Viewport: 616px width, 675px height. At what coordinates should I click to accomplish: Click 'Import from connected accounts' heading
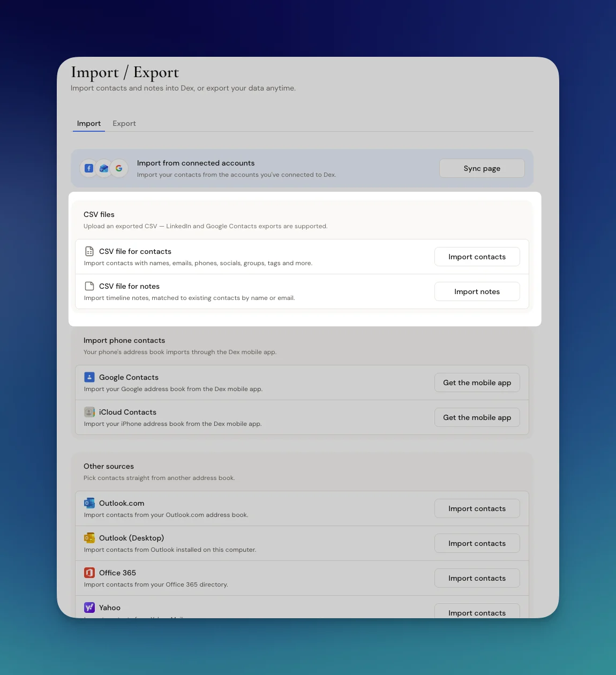tap(196, 163)
